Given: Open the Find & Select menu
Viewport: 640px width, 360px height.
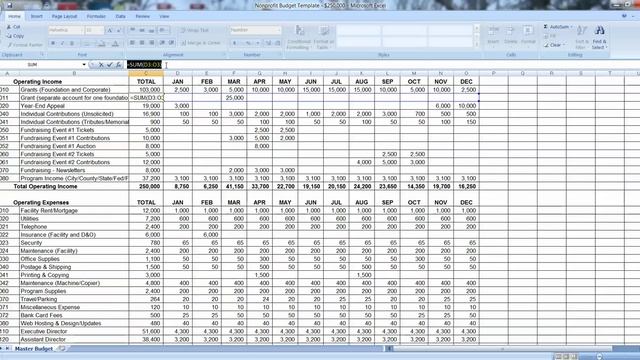Looking at the screenshot, I should pos(600,38).
